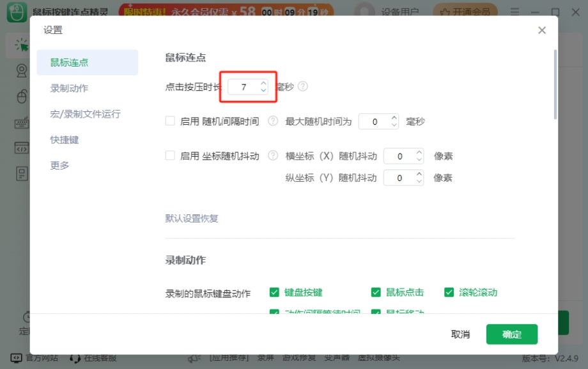Enable 启用 随机间隔时间 checkbox

[x=170, y=121]
